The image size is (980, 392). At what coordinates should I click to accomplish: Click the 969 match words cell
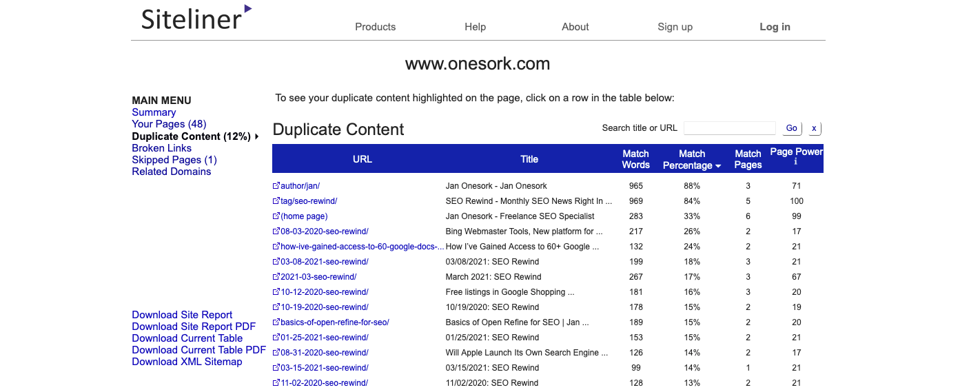point(636,201)
